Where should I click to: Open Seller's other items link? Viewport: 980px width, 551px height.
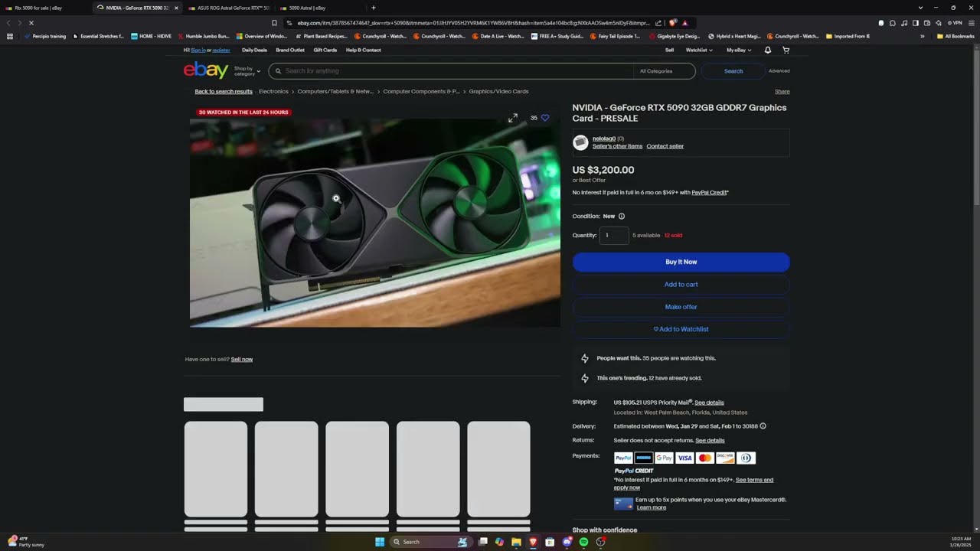point(617,146)
